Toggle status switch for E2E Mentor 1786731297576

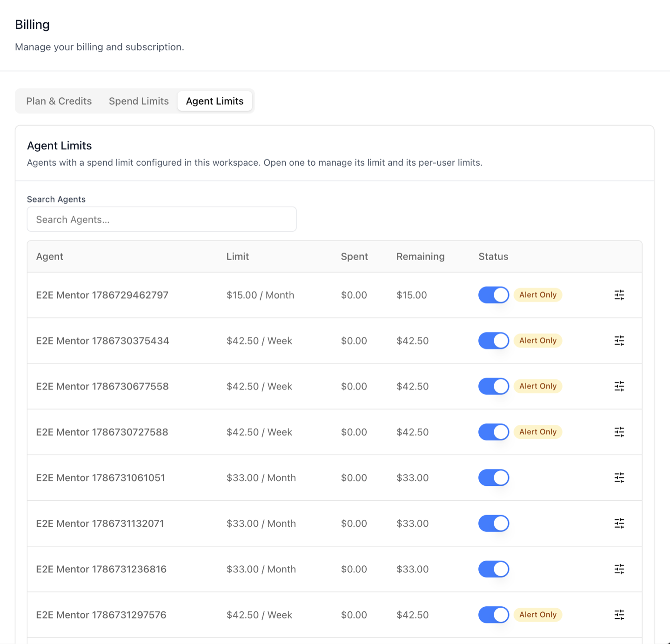tap(494, 615)
